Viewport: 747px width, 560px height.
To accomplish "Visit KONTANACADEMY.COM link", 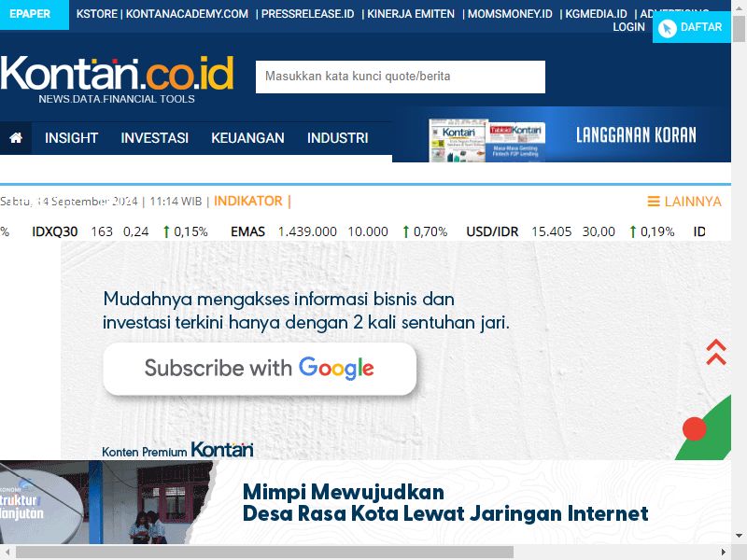I will pos(188,14).
